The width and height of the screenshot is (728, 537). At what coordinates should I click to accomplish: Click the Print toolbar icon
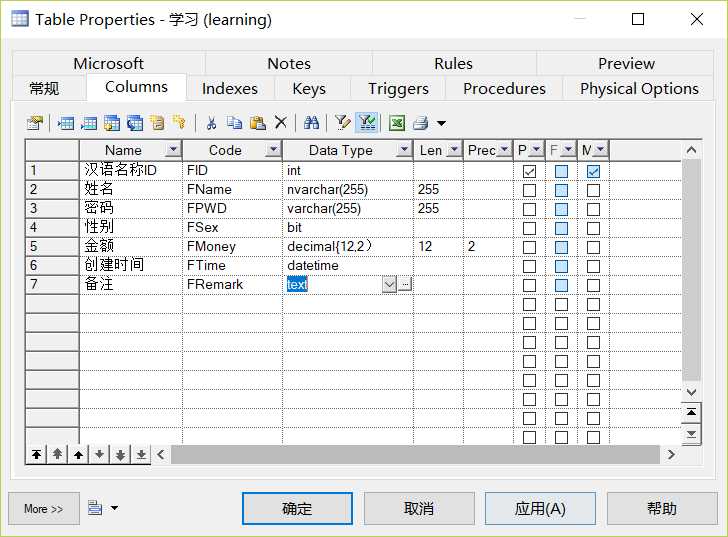(421, 123)
